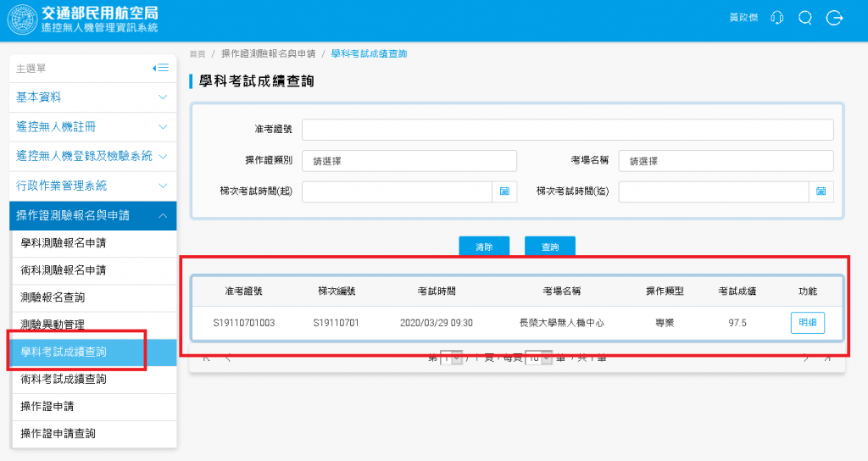Click the Civil Aeronautics Administration logo
The height and width of the screenshot is (461, 868).
(21, 20)
